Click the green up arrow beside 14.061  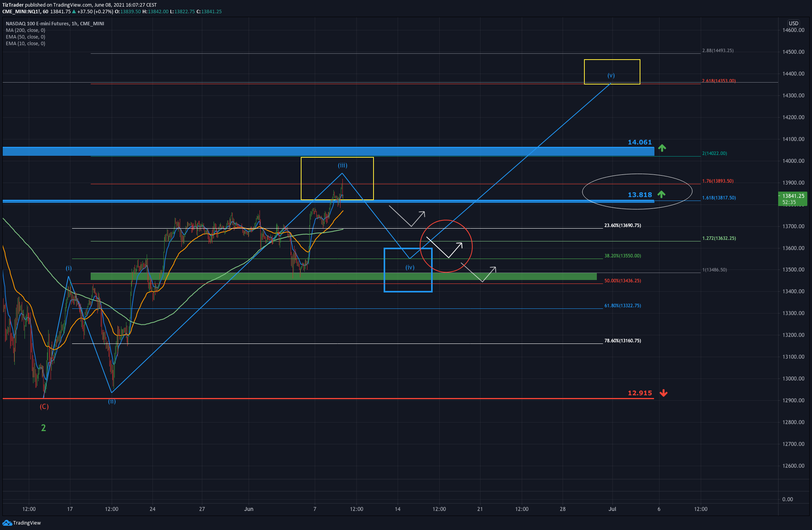click(662, 148)
